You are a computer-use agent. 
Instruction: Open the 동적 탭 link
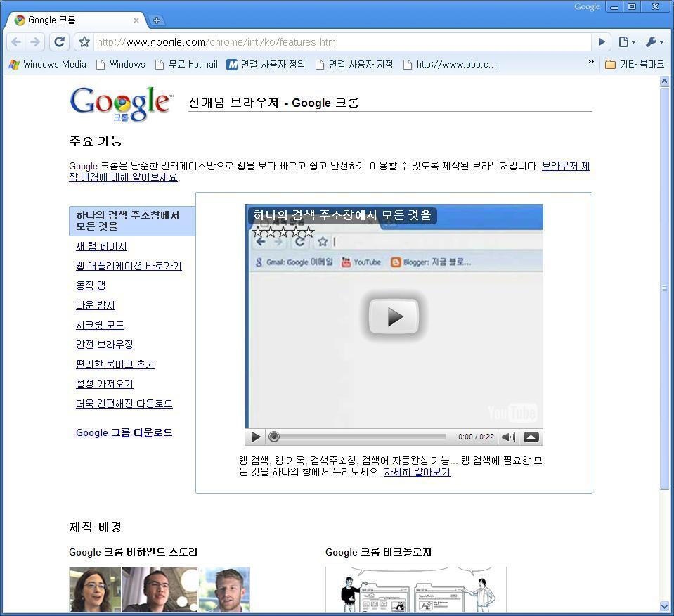coord(91,285)
